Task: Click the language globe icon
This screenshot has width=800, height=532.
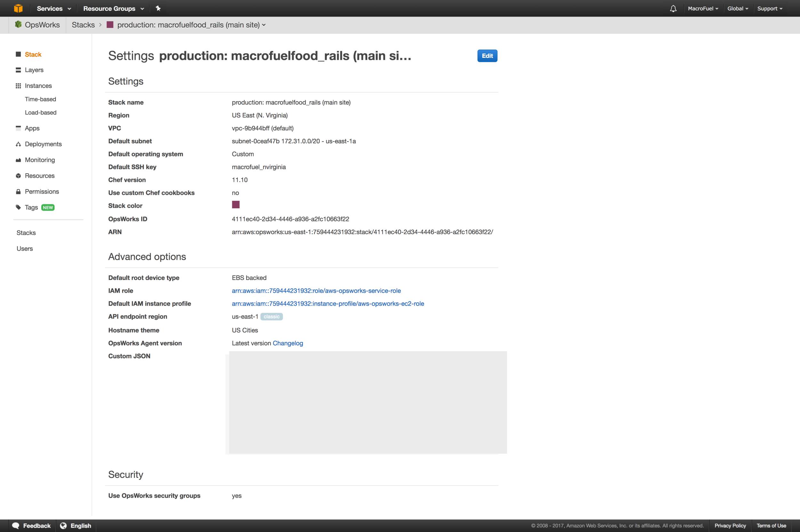Action: (63, 526)
